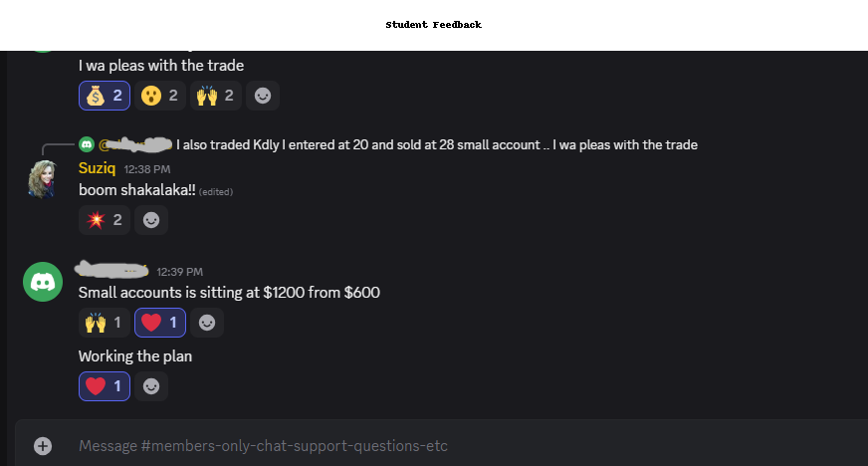Open the plus attachment menu
This screenshot has width=868, height=466.
pos(43,445)
